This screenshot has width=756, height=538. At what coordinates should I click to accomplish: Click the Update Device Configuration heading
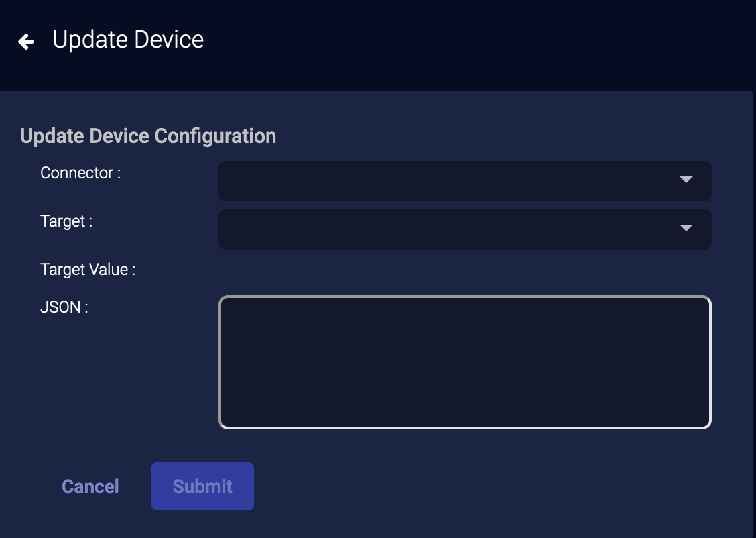[148, 136]
